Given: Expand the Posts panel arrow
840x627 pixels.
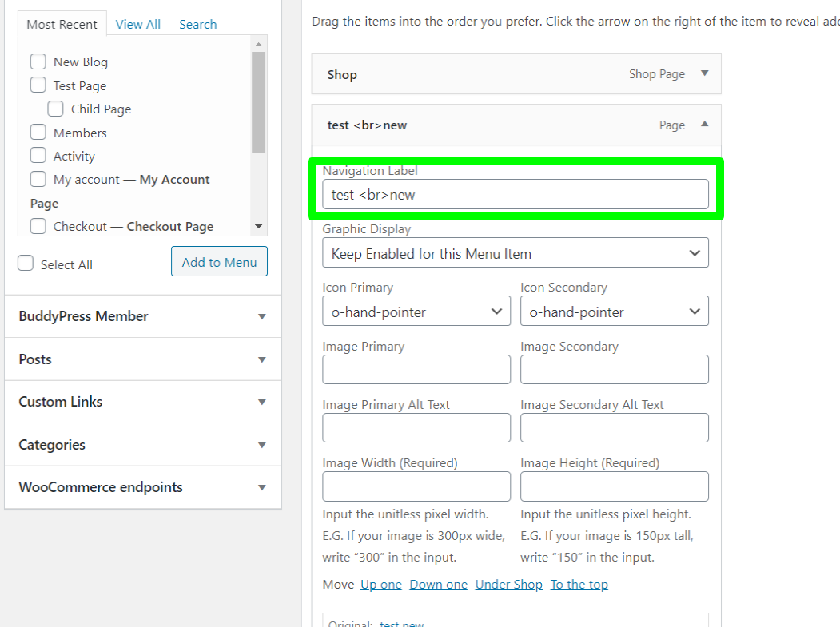Looking at the screenshot, I should point(262,359).
